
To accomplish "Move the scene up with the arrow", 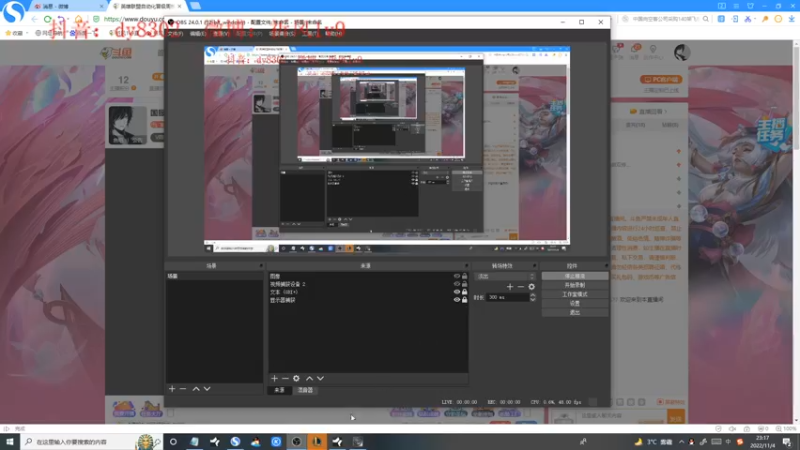I will coord(196,389).
